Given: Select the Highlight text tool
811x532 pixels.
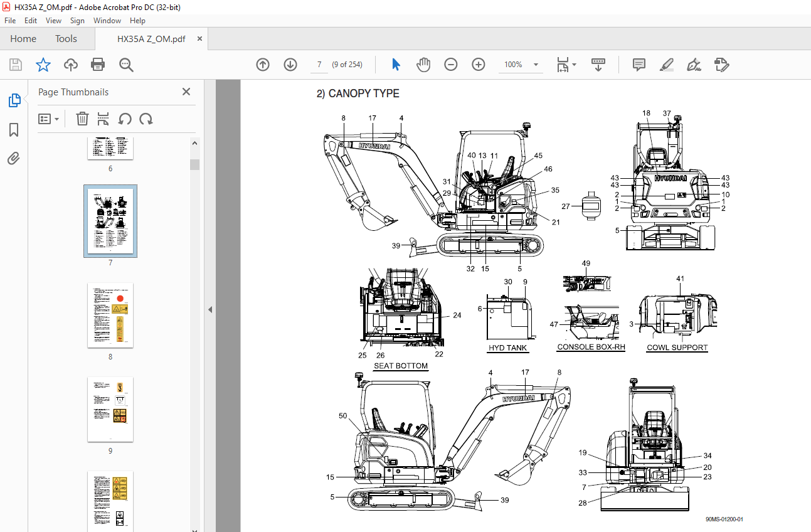Looking at the screenshot, I should (x=667, y=65).
